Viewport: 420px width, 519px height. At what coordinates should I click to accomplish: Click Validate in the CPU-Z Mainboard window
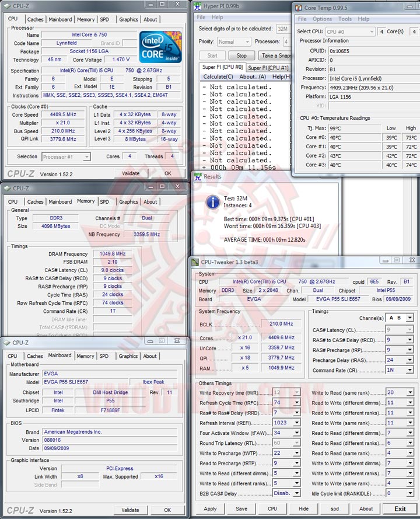tap(130, 510)
